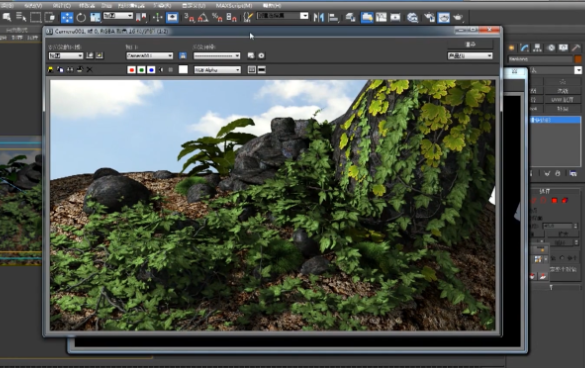Open Select by Name tool
The height and width of the screenshot is (368, 585).
pos(21,17)
